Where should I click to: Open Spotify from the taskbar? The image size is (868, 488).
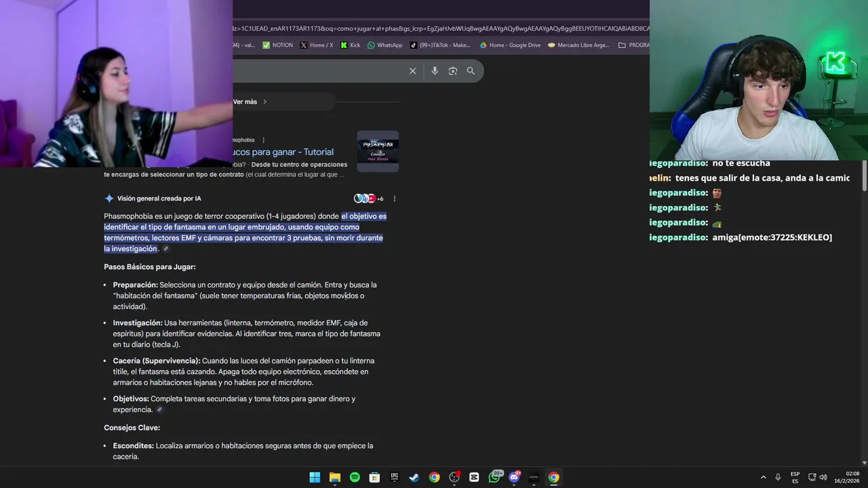[355, 477]
